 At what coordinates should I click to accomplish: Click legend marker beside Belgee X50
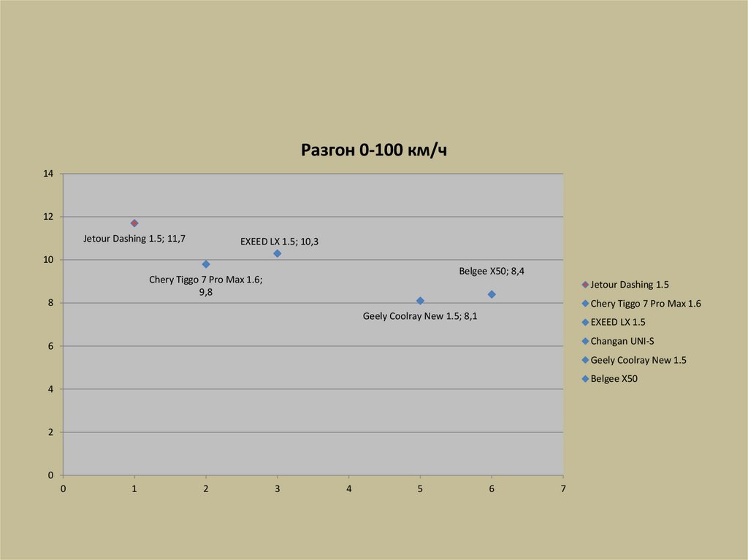(x=585, y=379)
